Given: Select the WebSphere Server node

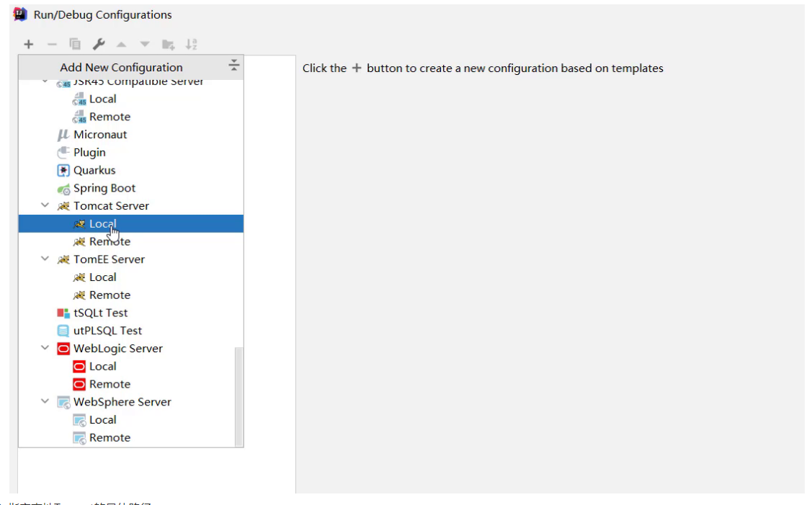Looking at the screenshot, I should coord(131,402).
